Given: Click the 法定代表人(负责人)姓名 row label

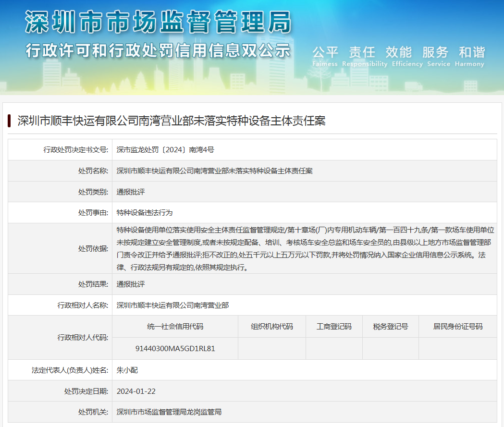Looking at the screenshot, I should (x=70, y=370).
